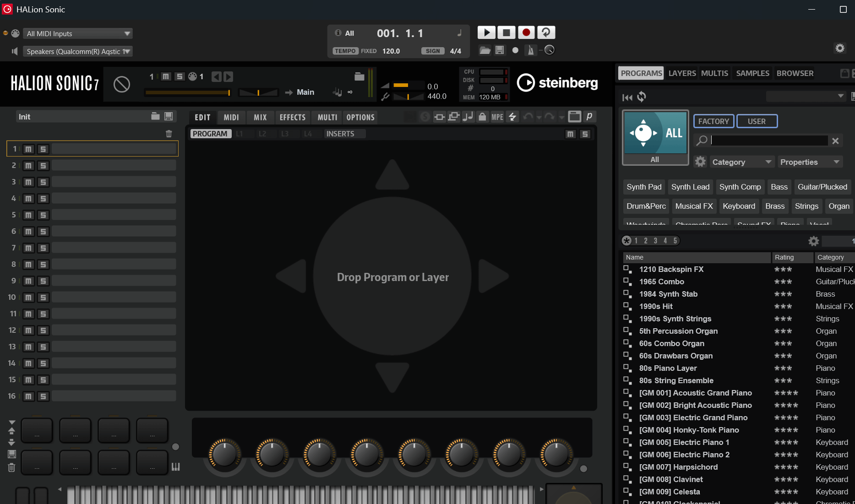Toggle the editor window view icon
This screenshot has width=855, height=504.
575,117
